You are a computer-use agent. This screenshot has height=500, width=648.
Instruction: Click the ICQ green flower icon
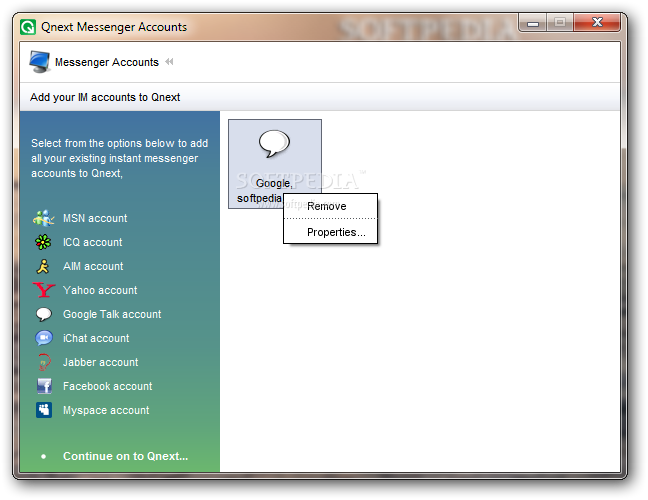click(x=43, y=242)
